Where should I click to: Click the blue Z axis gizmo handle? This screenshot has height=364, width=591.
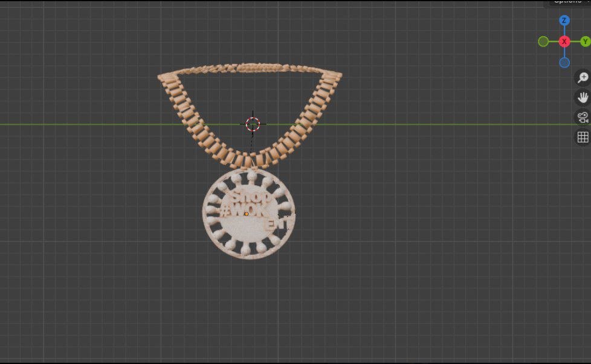(564, 21)
